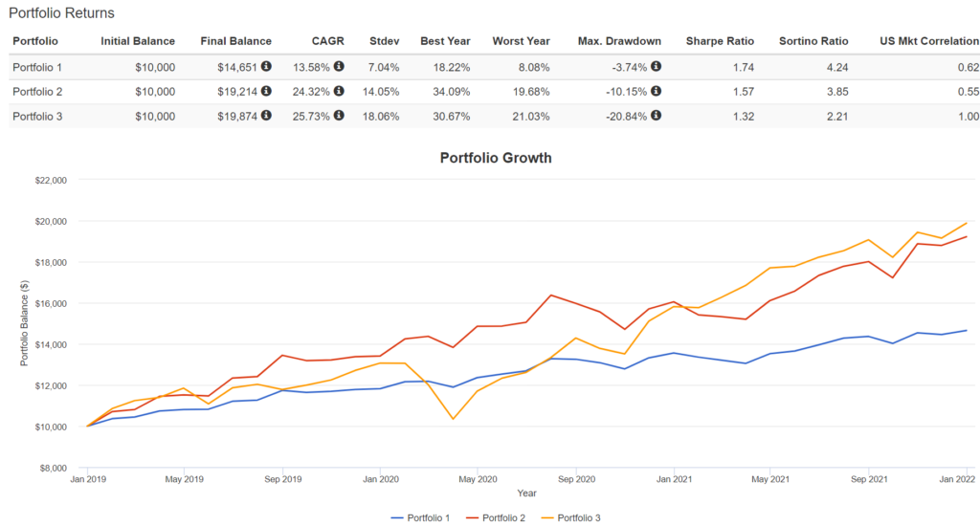Click info icon beside Portfolio 3 final balance
Image resolution: width=980 pixels, height=526 pixels.
point(267,117)
